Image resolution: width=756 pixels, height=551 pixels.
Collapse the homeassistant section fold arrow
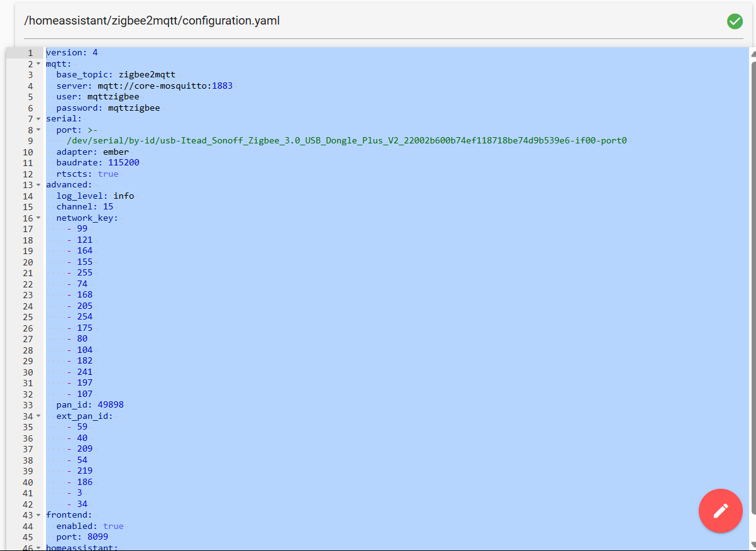click(38, 548)
